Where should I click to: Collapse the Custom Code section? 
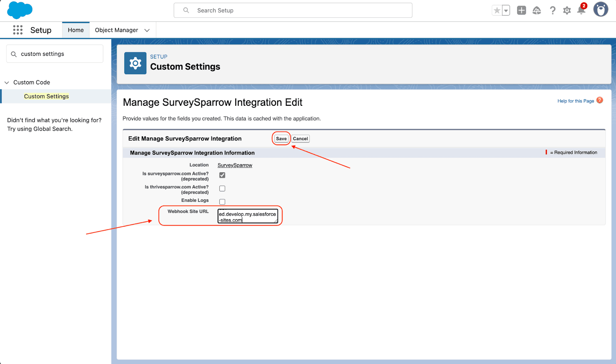click(x=7, y=82)
